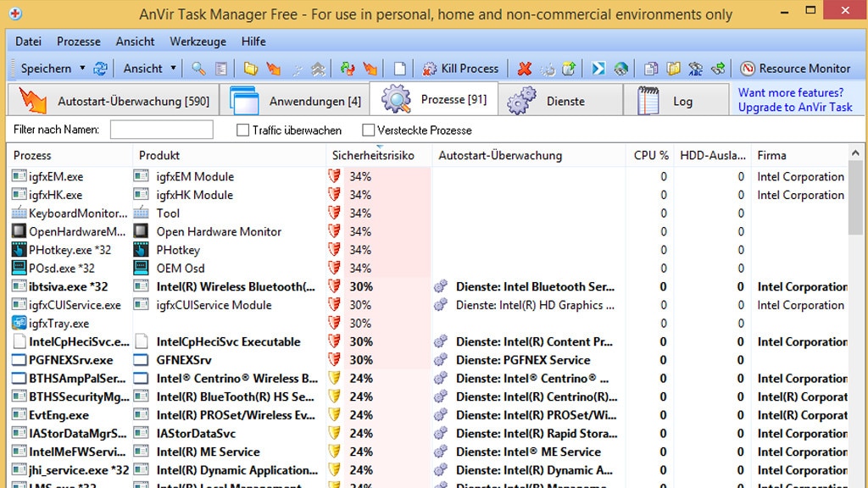Click Open Hardware Monitor product text

[x=219, y=231]
